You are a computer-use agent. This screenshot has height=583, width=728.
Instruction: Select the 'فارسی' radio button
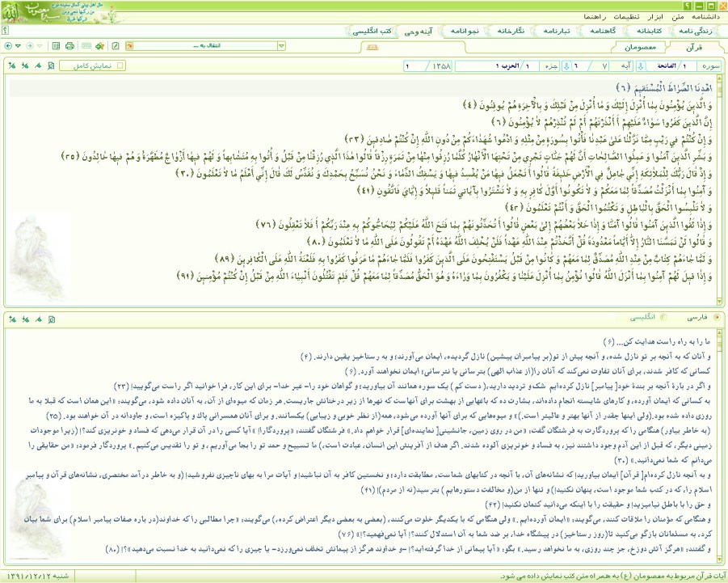click(717, 317)
